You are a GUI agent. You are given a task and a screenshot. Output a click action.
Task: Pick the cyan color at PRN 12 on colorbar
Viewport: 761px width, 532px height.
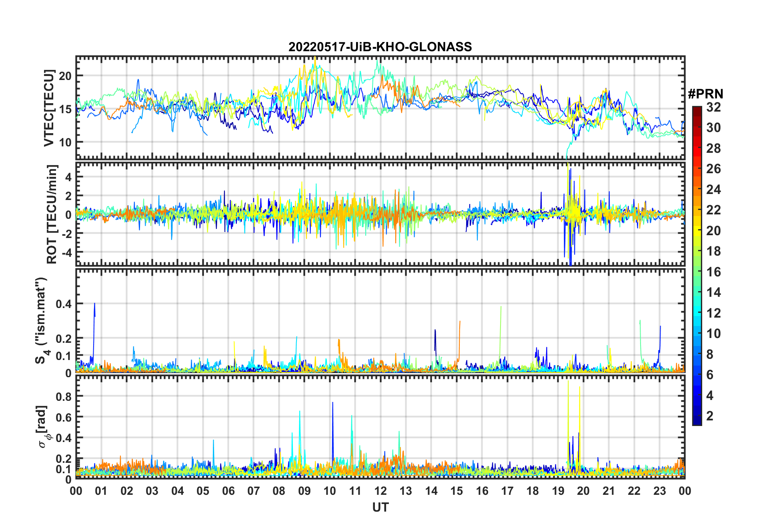697,313
